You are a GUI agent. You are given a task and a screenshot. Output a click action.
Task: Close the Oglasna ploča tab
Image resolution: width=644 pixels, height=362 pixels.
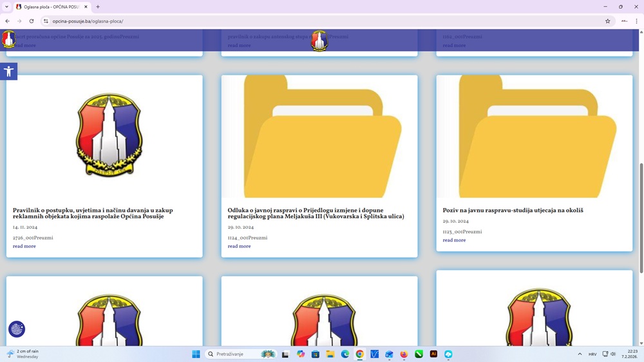pos(86,6)
